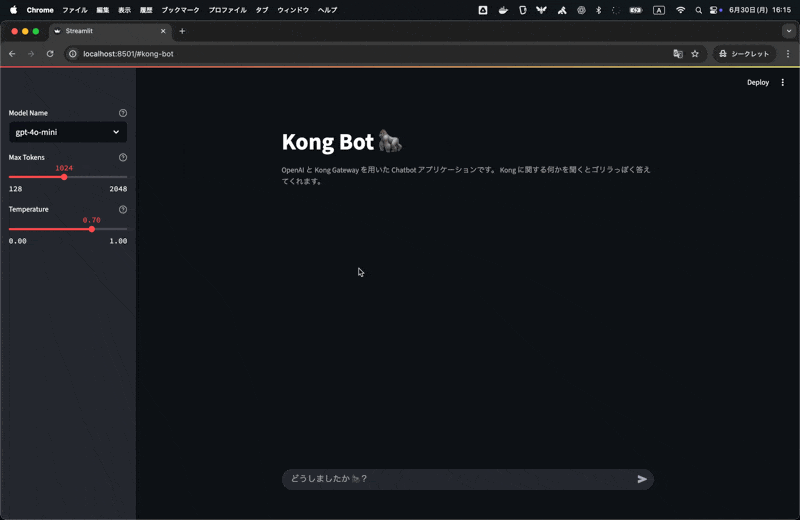Close the Streamlit tab
The image size is (800, 520).
coord(163,31)
